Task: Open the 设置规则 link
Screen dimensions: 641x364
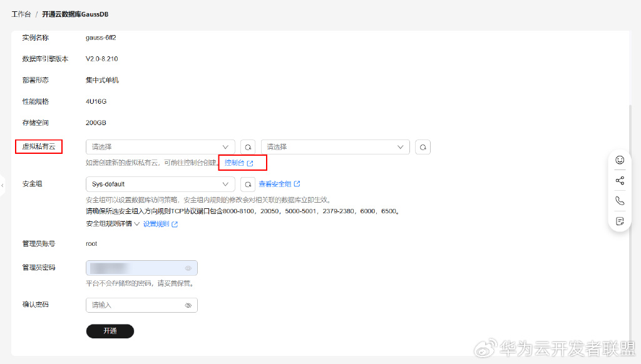Action: 160,224
